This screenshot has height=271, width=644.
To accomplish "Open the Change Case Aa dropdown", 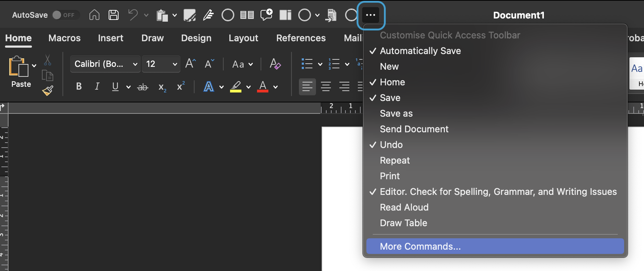I will point(242,64).
